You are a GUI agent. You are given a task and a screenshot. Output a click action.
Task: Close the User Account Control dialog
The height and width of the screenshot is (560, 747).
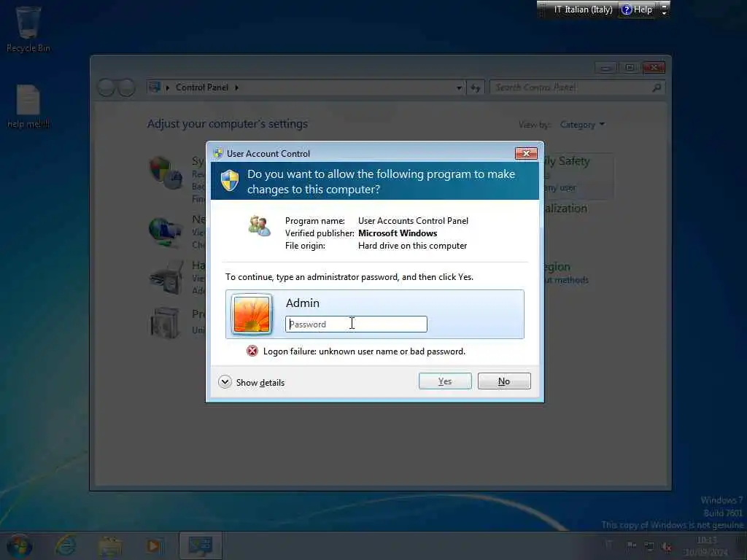(x=526, y=153)
